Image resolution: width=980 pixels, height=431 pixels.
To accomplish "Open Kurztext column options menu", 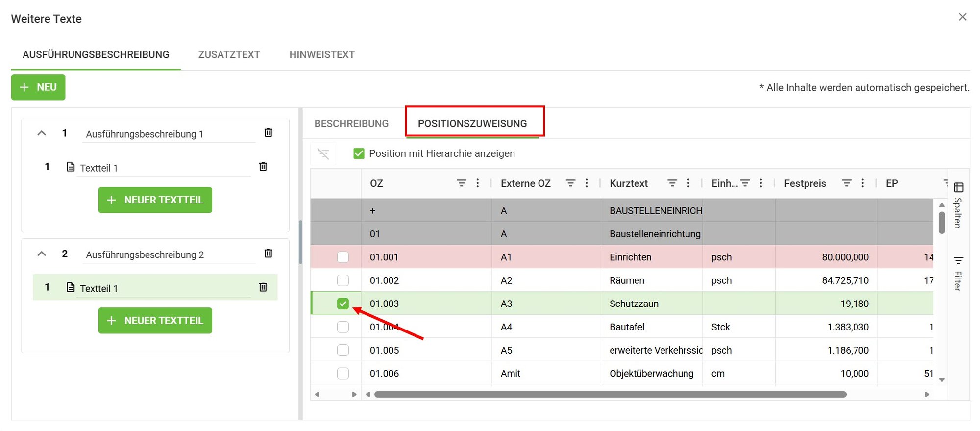I will (x=688, y=183).
